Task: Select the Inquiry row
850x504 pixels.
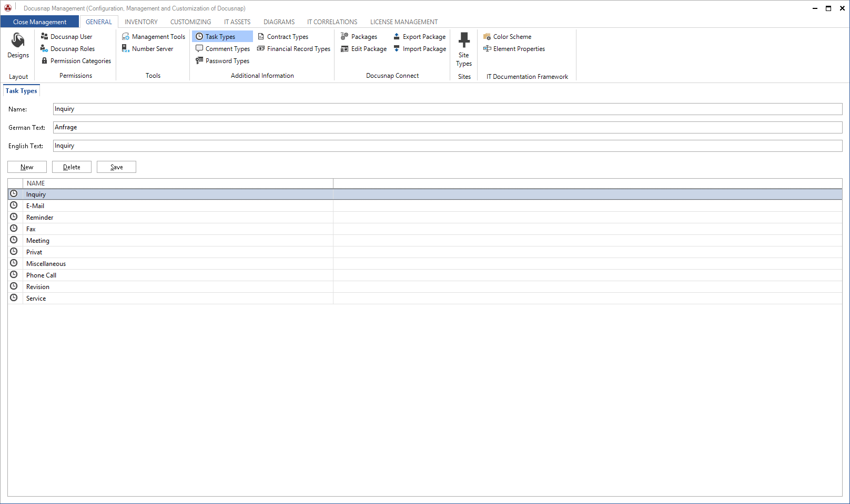Action: coord(425,194)
